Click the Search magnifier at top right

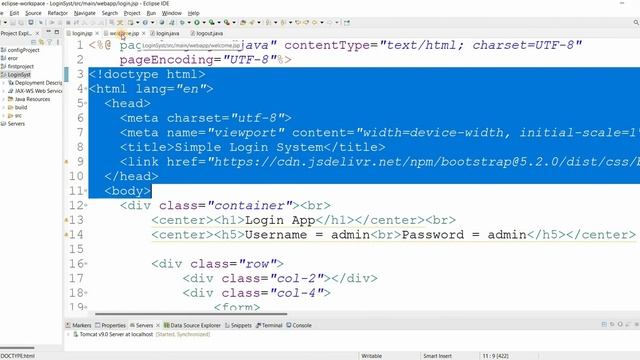point(636,22)
